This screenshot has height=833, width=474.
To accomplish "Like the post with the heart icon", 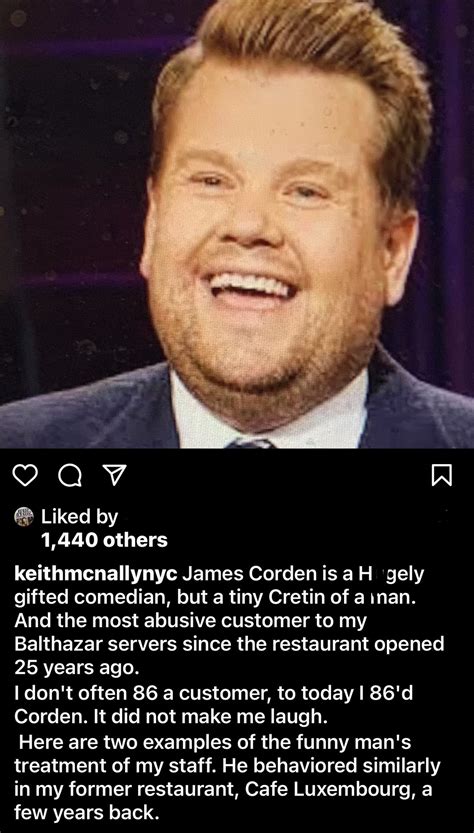I will tap(24, 475).
